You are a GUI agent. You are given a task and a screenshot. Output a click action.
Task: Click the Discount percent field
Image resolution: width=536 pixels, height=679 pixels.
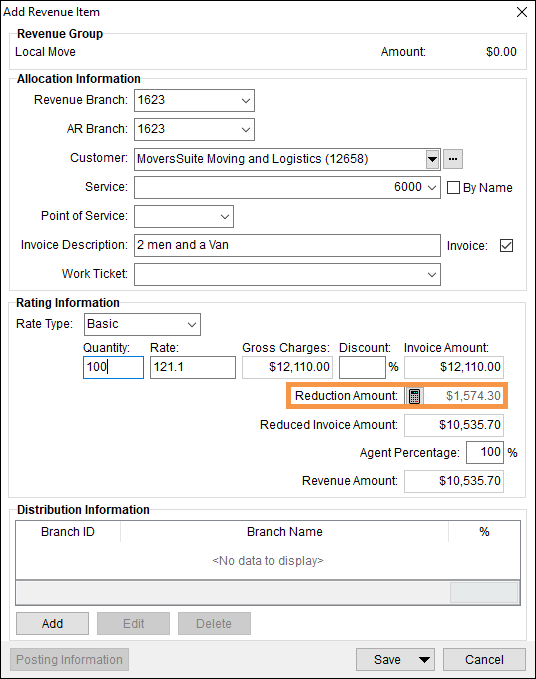click(x=362, y=367)
